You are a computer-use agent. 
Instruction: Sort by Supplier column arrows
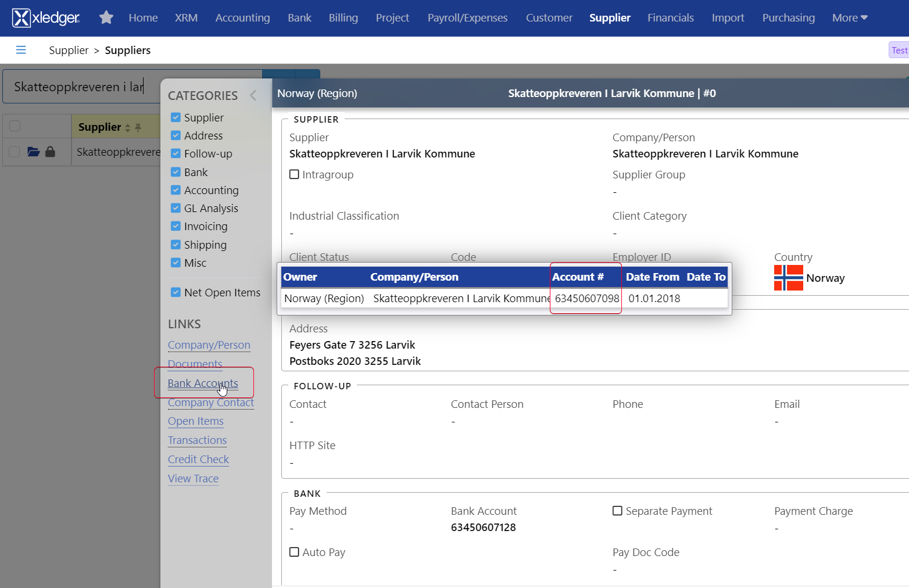(128, 127)
